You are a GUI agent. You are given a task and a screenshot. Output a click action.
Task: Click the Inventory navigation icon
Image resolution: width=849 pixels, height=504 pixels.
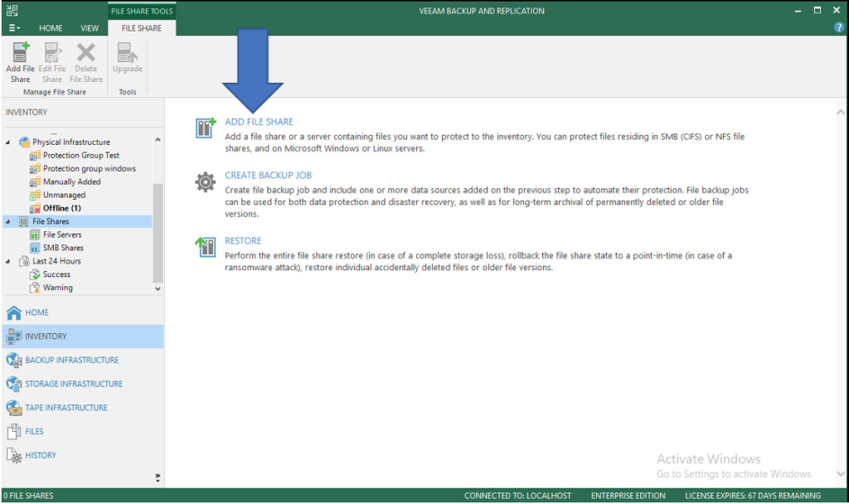pyautogui.click(x=14, y=337)
